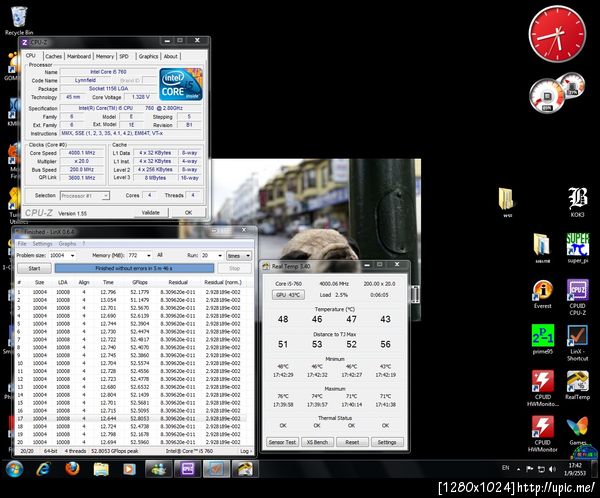Screen dimensions: 600x498
Task: Click the Core Speed 4000.1 MHz field in CPU-Z
Action: coord(82,153)
